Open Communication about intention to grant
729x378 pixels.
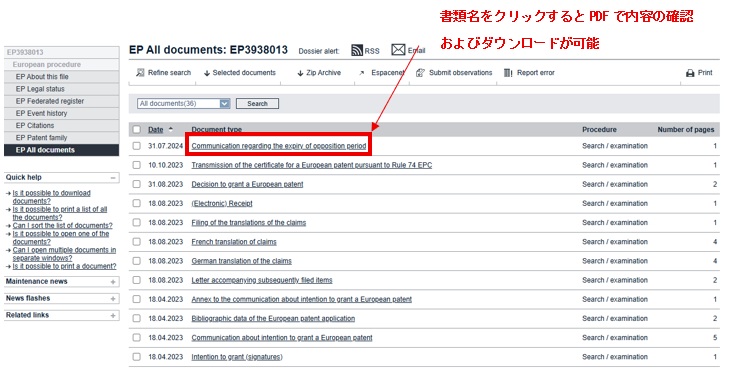(x=282, y=338)
